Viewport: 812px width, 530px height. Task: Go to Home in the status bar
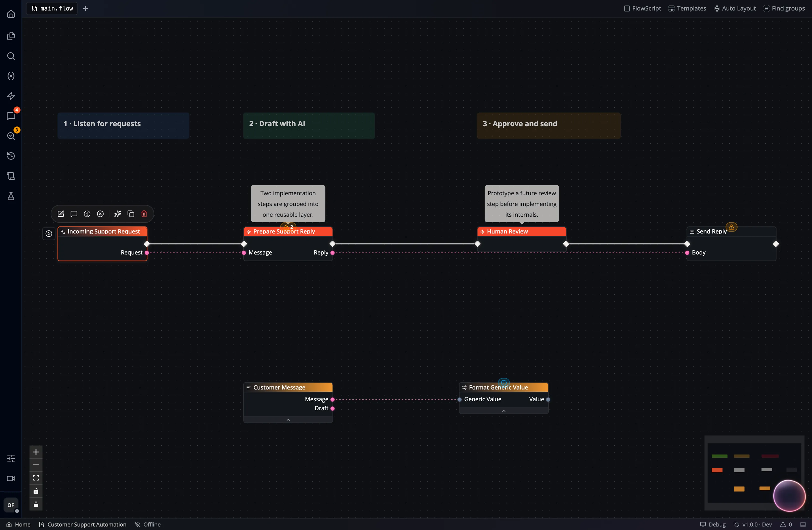pyautogui.click(x=18, y=524)
